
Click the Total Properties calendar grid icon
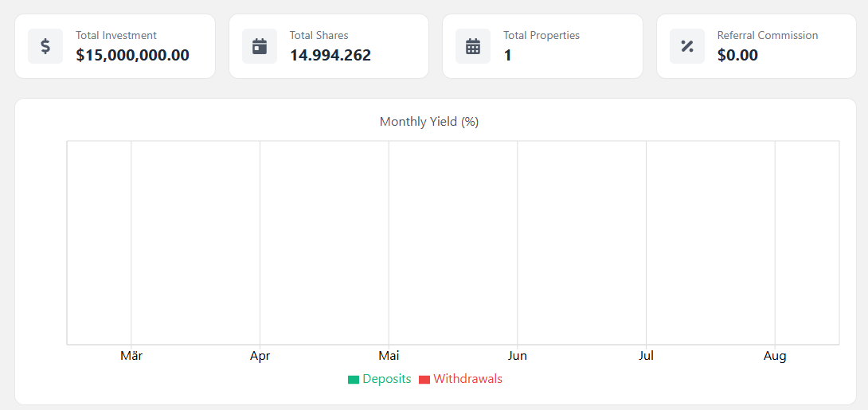pos(473,46)
